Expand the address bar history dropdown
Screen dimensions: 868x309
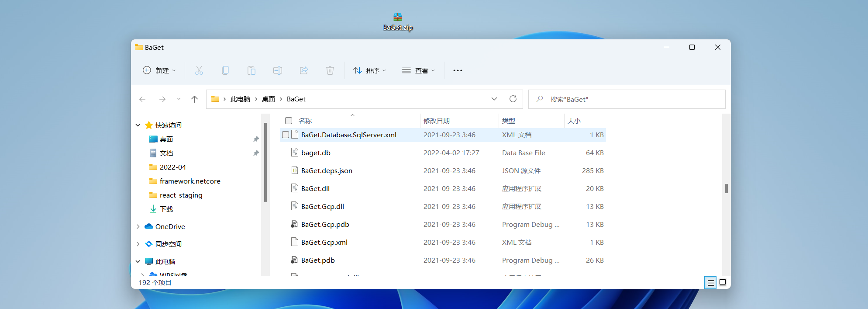494,99
